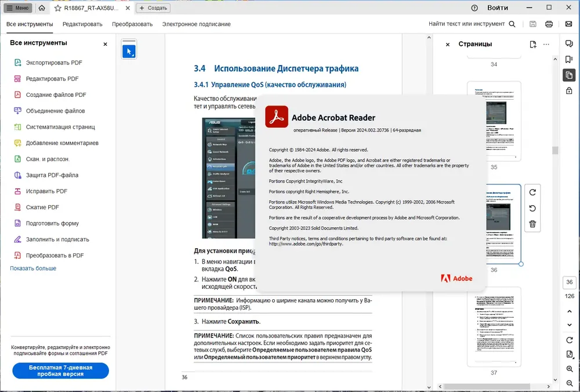
Task: Open the Меню hamburger menu
Action: coord(18,8)
